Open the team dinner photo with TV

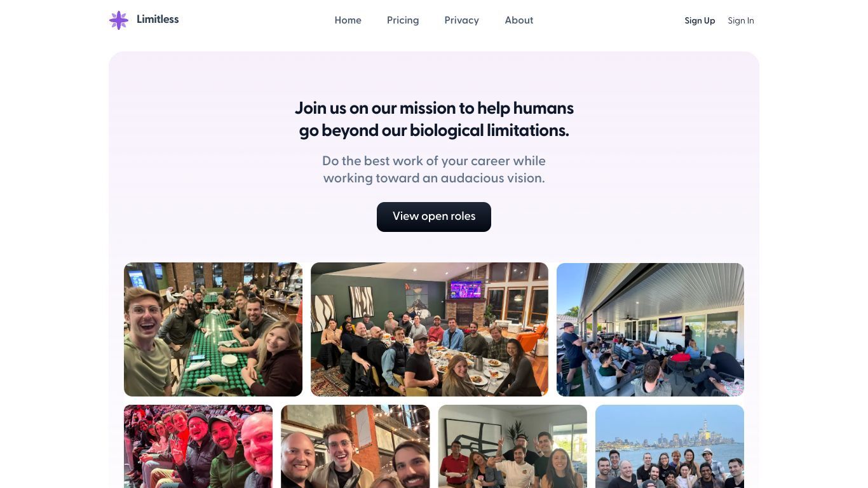pos(430,329)
